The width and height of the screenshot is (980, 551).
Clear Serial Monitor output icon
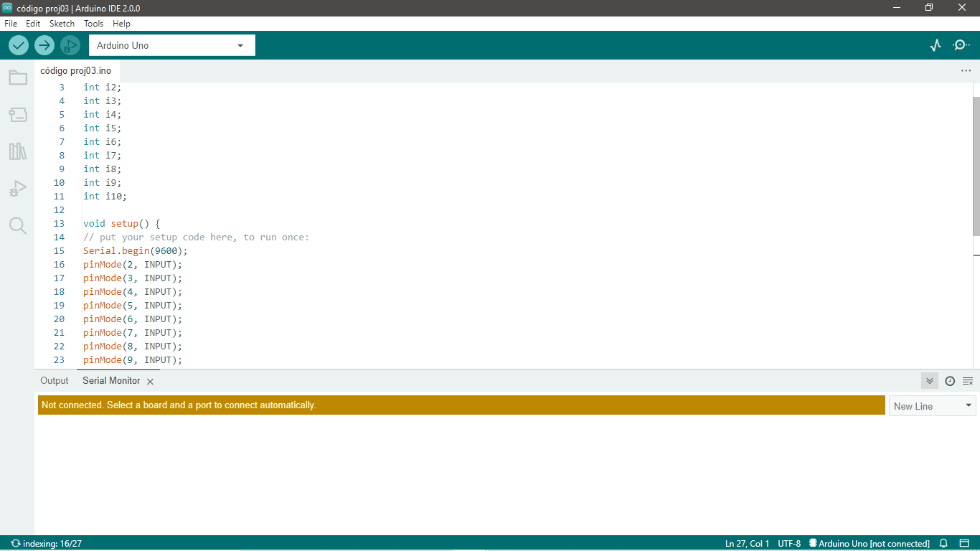968,381
